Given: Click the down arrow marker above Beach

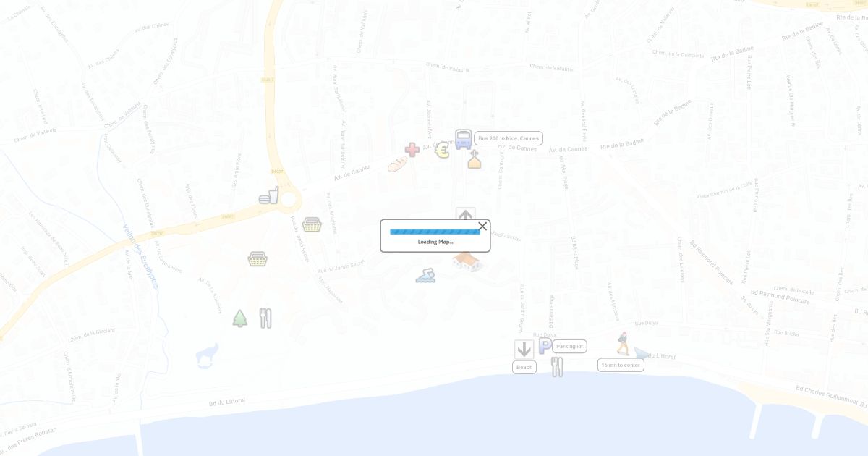Looking at the screenshot, I should [x=524, y=350].
